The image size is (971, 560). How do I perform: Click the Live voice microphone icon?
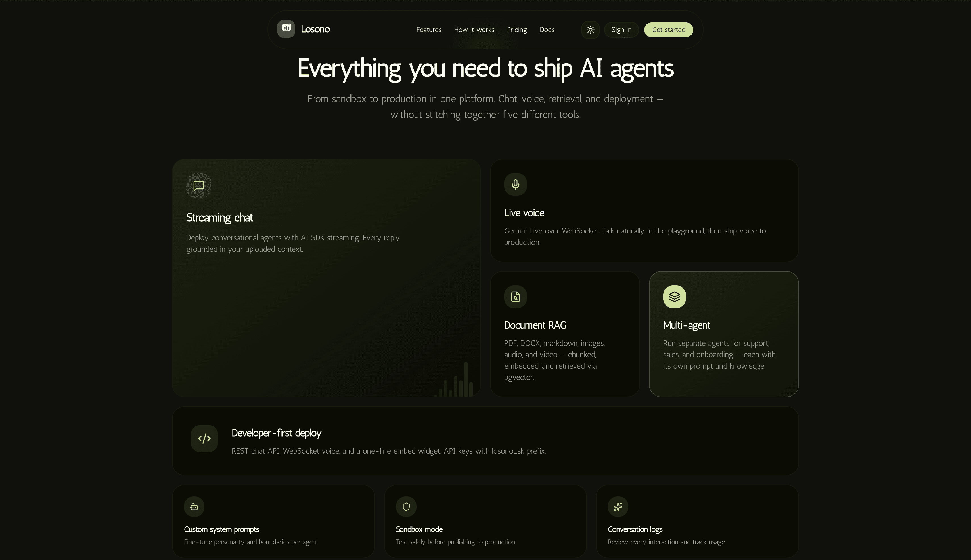pos(515,184)
